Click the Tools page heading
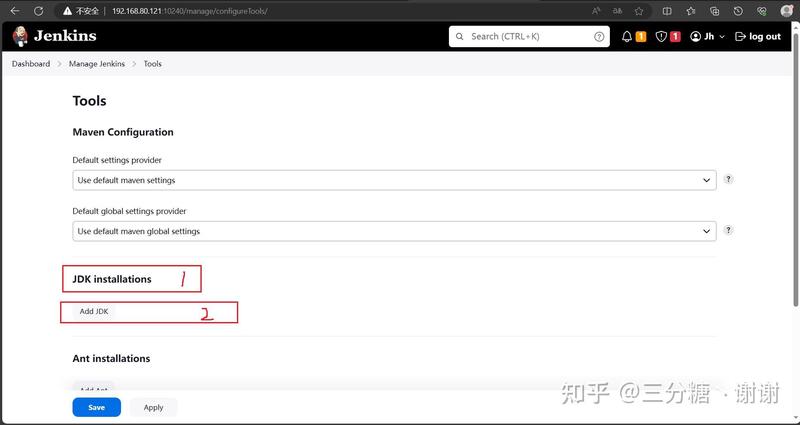This screenshot has width=800, height=425. [89, 101]
